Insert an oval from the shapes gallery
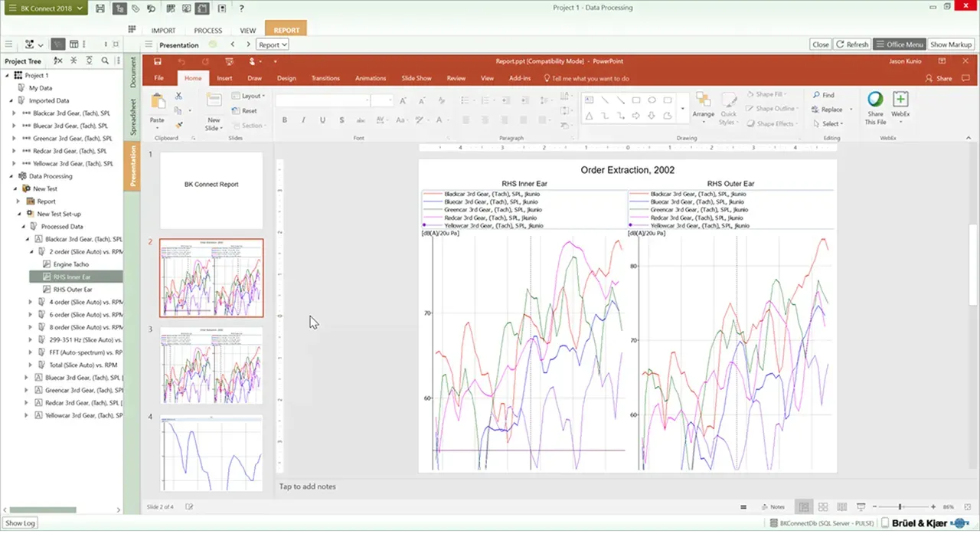The image size is (980, 560). [652, 100]
